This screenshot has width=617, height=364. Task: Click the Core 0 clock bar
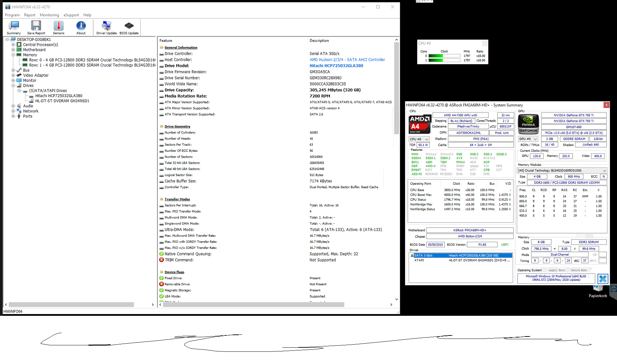point(444,56)
